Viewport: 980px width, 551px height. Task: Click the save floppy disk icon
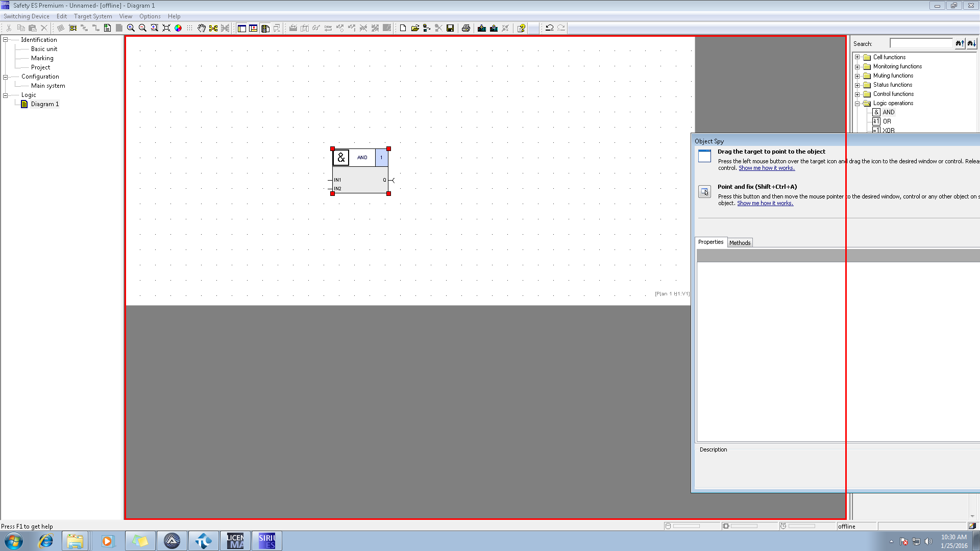click(x=450, y=28)
